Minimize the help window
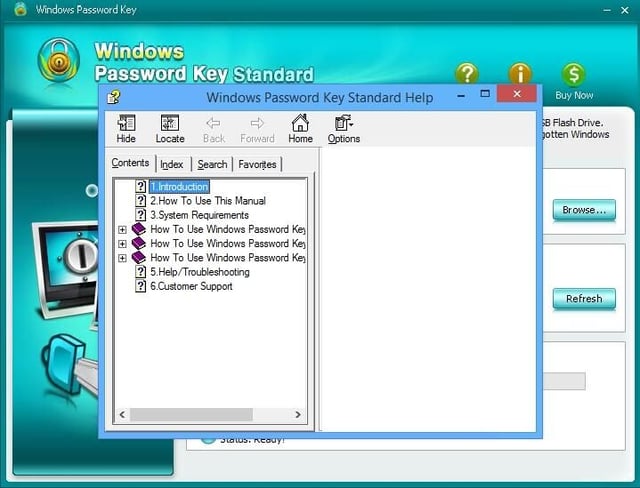Screen dimensions: 640x488 pos(461,96)
